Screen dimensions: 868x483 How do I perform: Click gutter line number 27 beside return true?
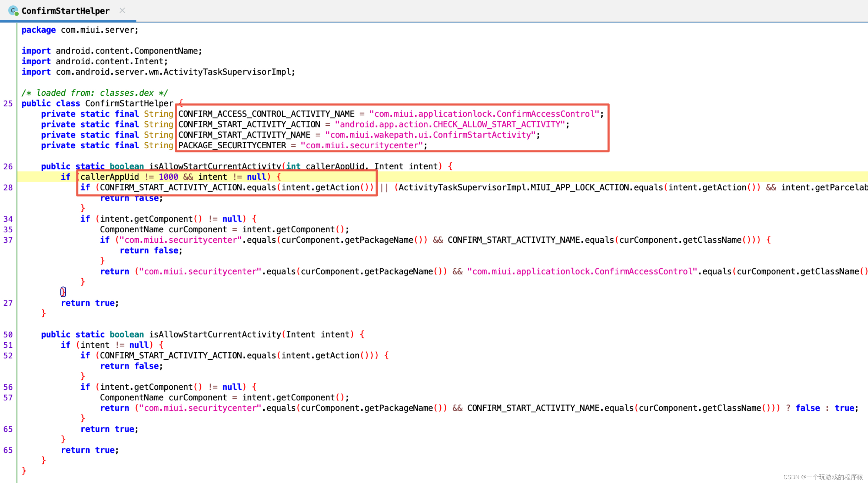[8, 303]
